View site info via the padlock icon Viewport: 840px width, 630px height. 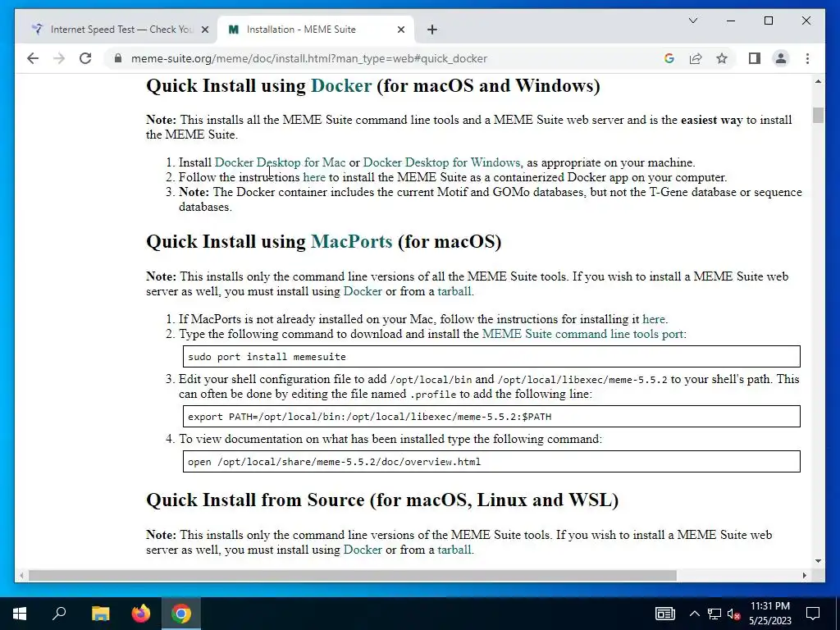[118, 58]
